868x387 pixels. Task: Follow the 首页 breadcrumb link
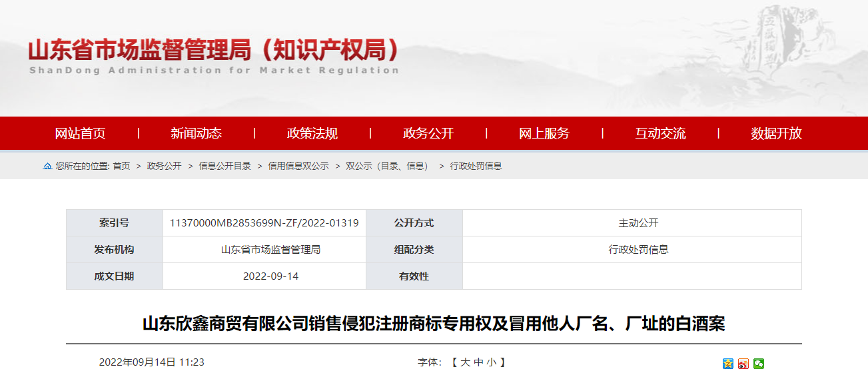point(121,166)
